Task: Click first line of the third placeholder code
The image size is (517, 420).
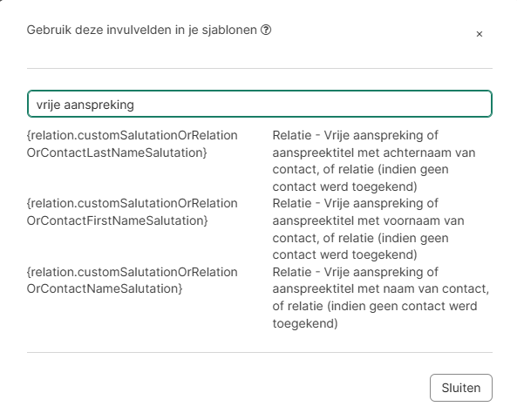Action: [133, 272]
